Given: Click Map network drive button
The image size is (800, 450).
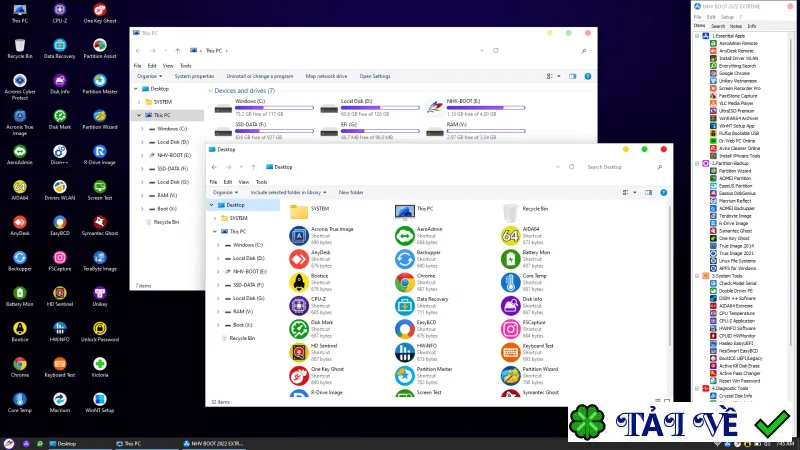Looking at the screenshot, I should tap(327, 76).
